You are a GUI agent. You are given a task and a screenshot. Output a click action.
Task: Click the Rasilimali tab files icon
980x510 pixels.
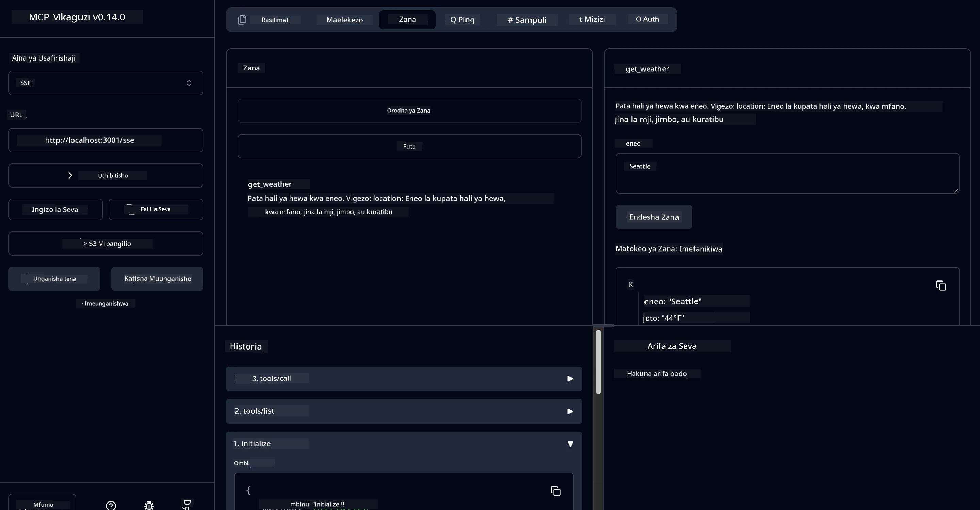pos(242,20)
